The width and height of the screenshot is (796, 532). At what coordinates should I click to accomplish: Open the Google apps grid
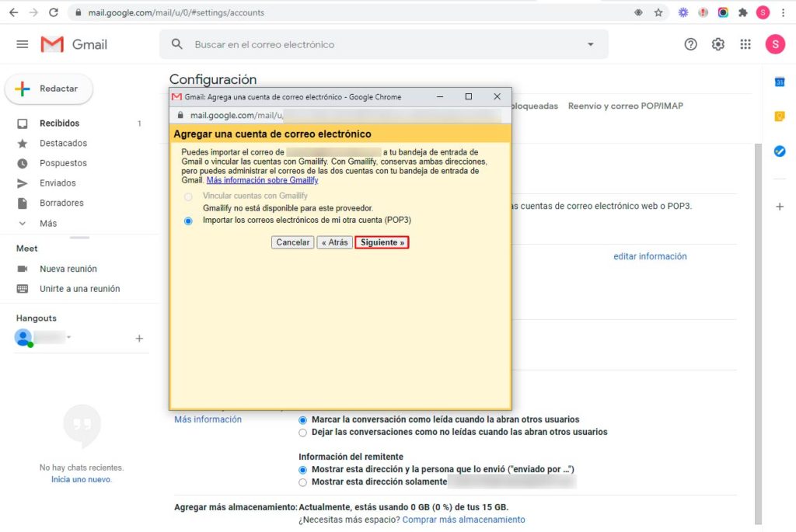point(745,44)
